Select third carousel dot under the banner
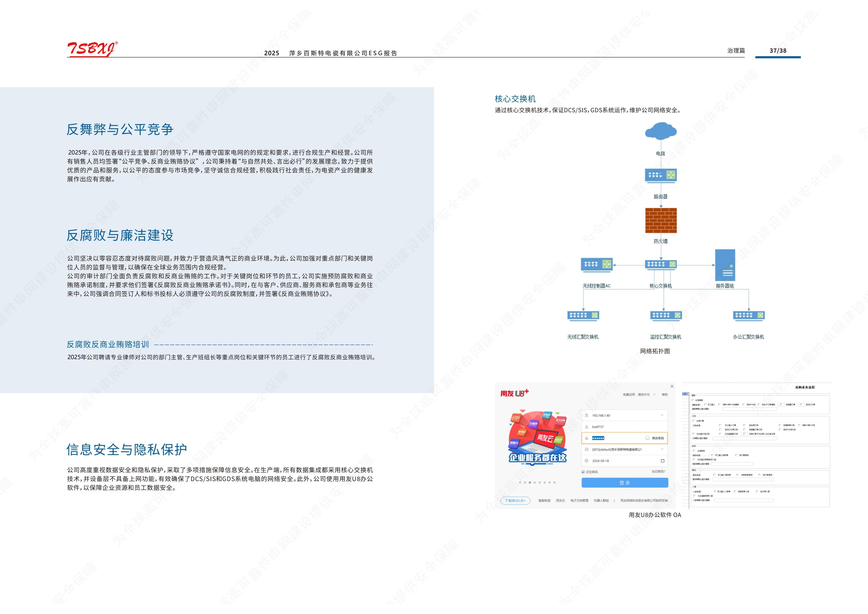The width and height of the screenshot is (868, 614). pyautogui.click(x=530, y=482)
